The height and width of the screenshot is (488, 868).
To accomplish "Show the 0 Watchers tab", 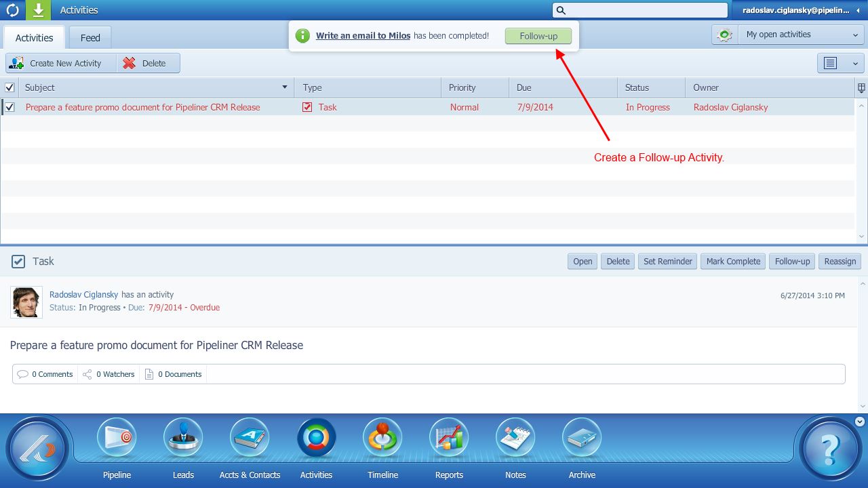I will [108, 374].
